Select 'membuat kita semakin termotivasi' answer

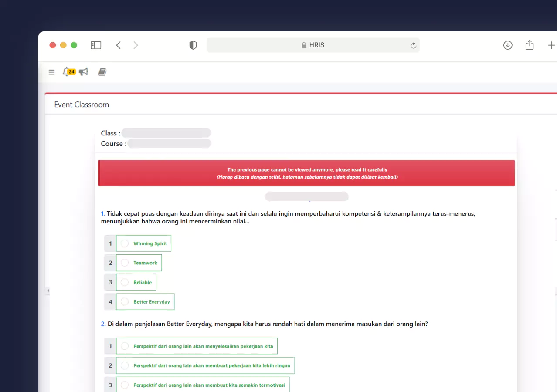pyautogui.click(x=125, y=385)
